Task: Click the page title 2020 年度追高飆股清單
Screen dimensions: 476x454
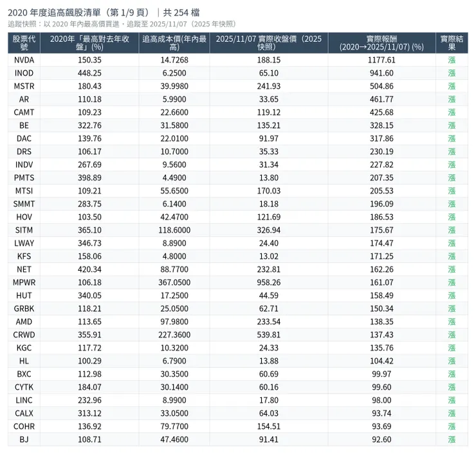Action: coord(78,12)
